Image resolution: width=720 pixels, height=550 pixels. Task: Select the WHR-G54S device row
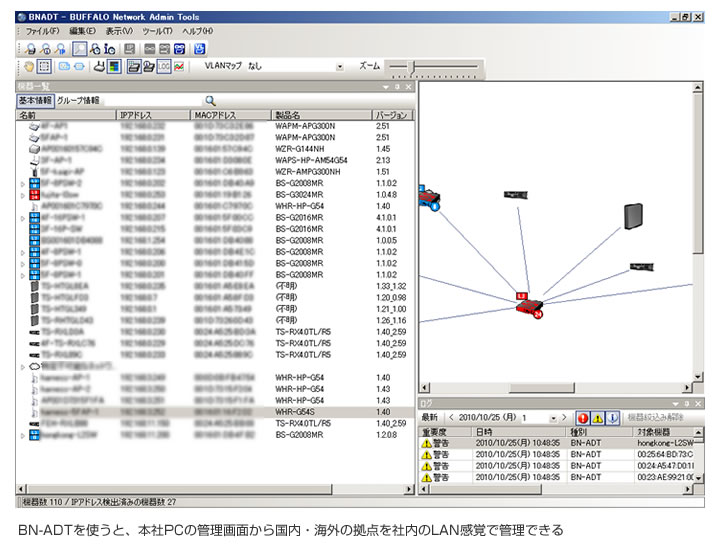coord(215,412)
